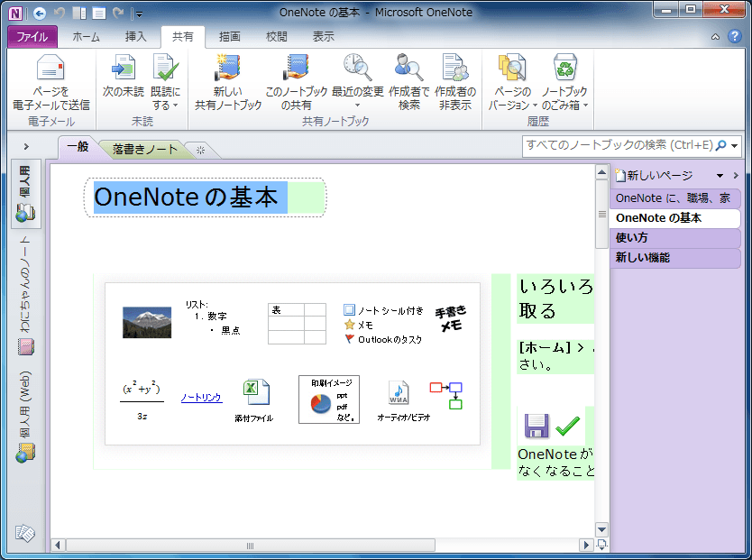This screenshot has width=752, height=560.
Task: Open the ファイル tab
Action: [32, 37]
